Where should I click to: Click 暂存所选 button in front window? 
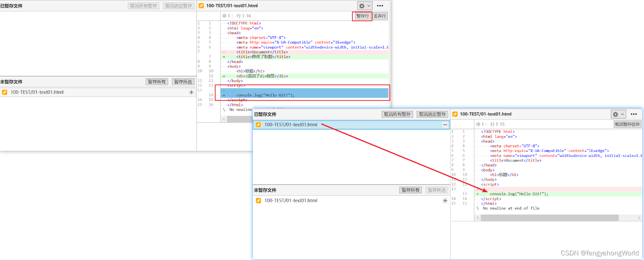437,190
